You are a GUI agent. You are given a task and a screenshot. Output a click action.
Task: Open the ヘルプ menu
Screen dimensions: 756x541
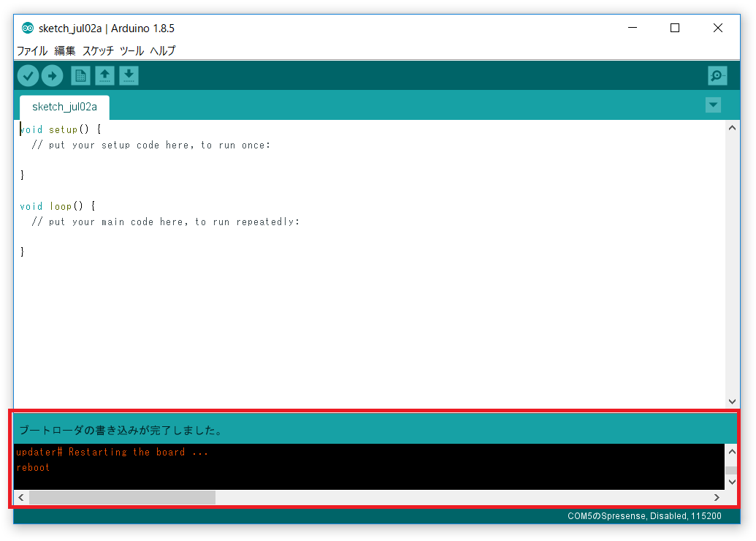click(164, 51)
